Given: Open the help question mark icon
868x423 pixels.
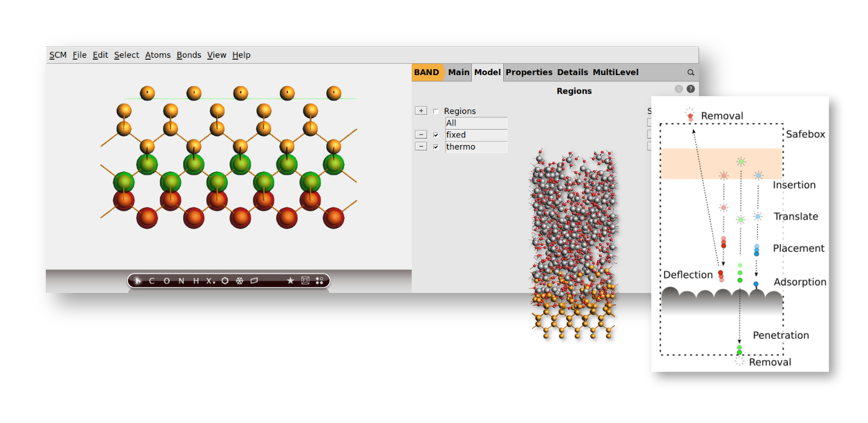Looking at the screenshot, I should point(691,89).
